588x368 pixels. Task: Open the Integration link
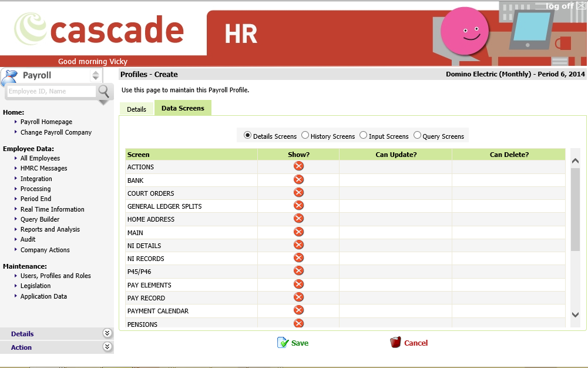(36, 179)
